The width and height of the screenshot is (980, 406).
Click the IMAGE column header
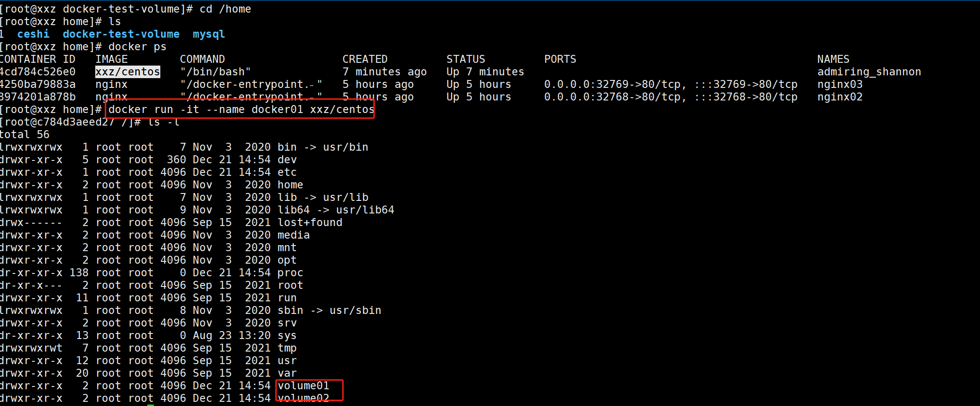pyautogui.click(x=112, y=59)
